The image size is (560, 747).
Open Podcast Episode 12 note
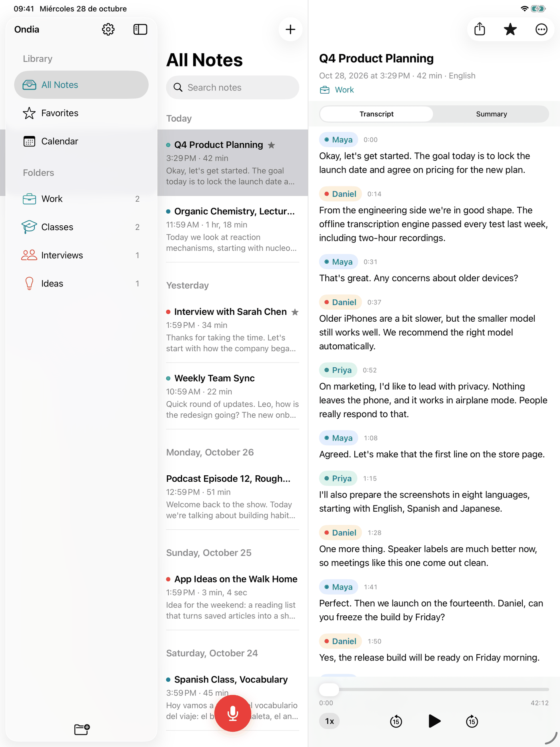232,497
